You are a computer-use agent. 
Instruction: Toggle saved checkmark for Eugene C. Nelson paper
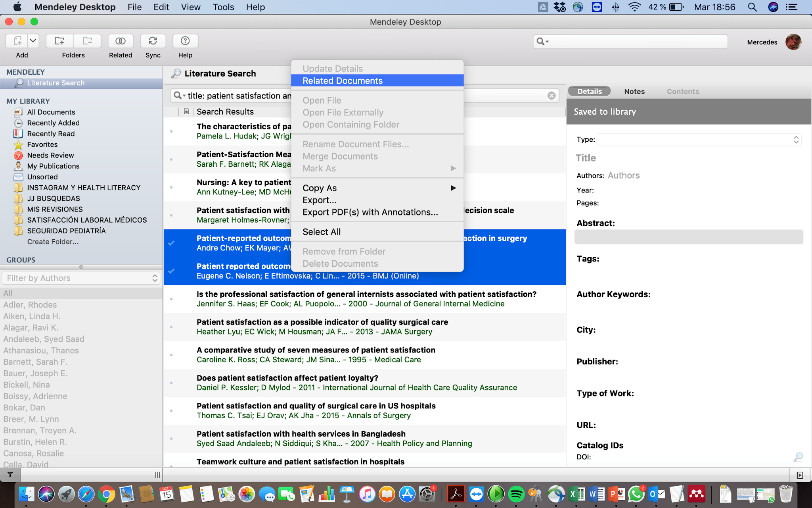[171, 271]
